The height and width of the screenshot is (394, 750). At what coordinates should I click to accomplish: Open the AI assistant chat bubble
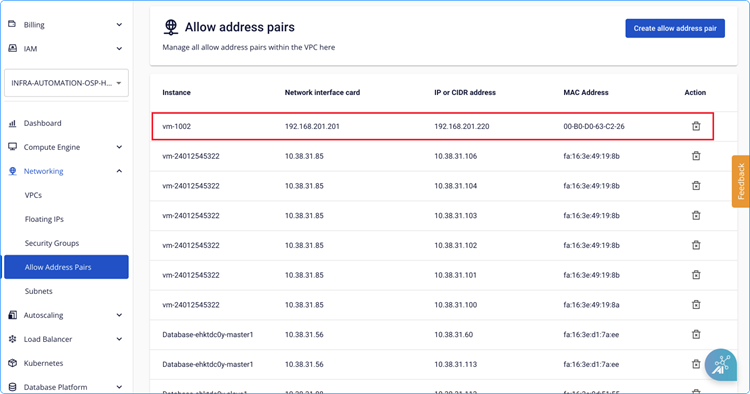click(x=720, y=365)
